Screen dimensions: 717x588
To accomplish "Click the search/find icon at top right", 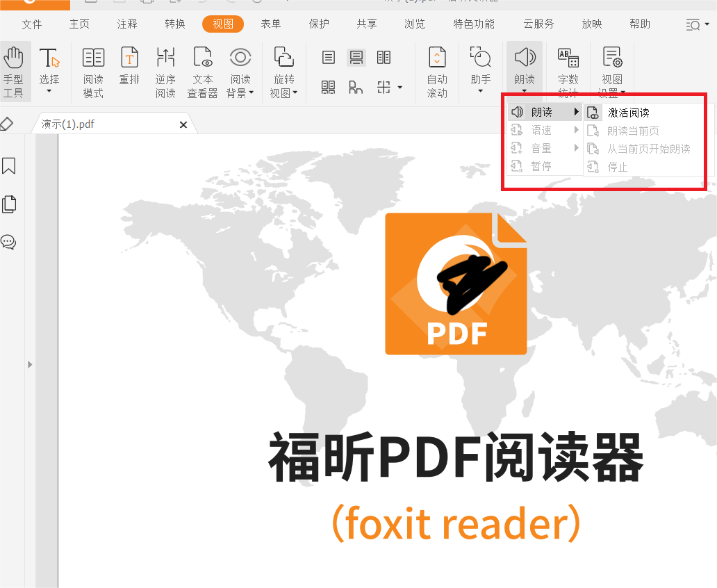I will point(693,24).
